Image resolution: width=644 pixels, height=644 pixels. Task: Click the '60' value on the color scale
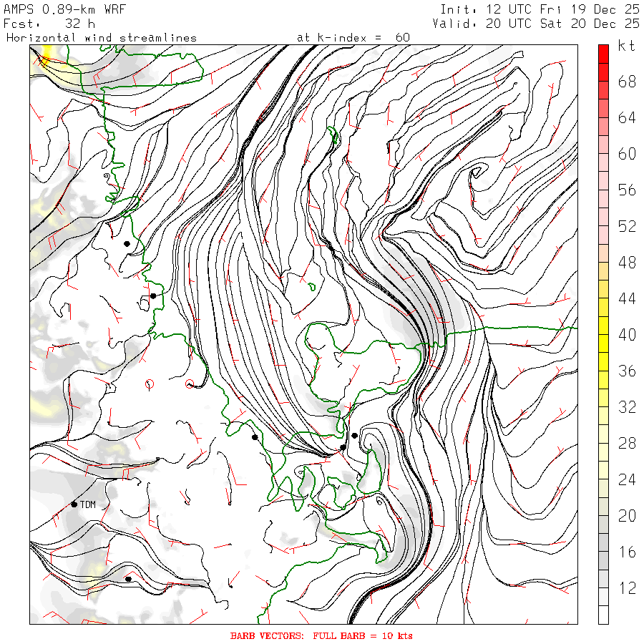tap(627, 155)
